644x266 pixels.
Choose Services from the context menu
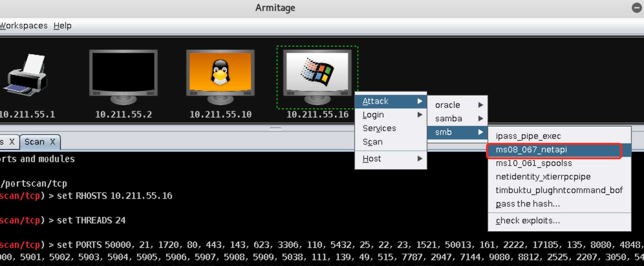coord(391,128)
